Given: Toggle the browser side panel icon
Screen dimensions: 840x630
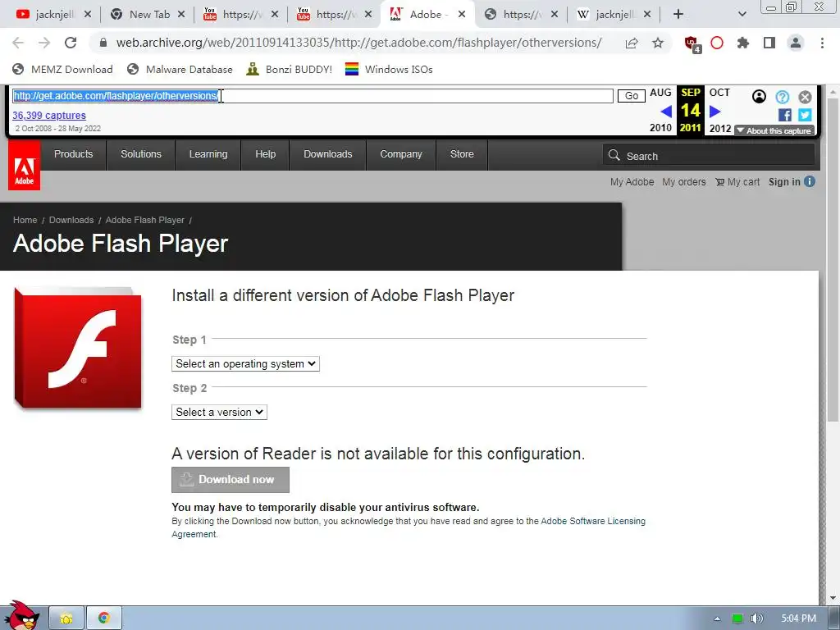Looking at the screenshot, I should pos(769,43).
